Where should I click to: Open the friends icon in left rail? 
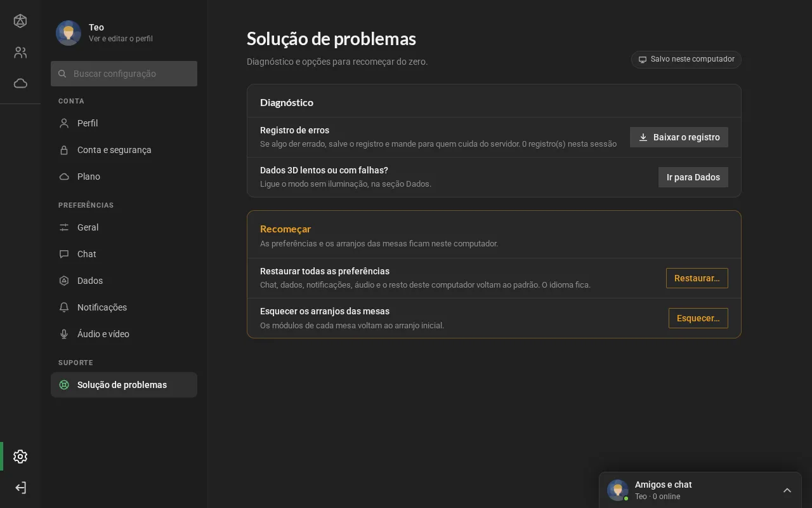pyautogui.click(x=20, y=53)
